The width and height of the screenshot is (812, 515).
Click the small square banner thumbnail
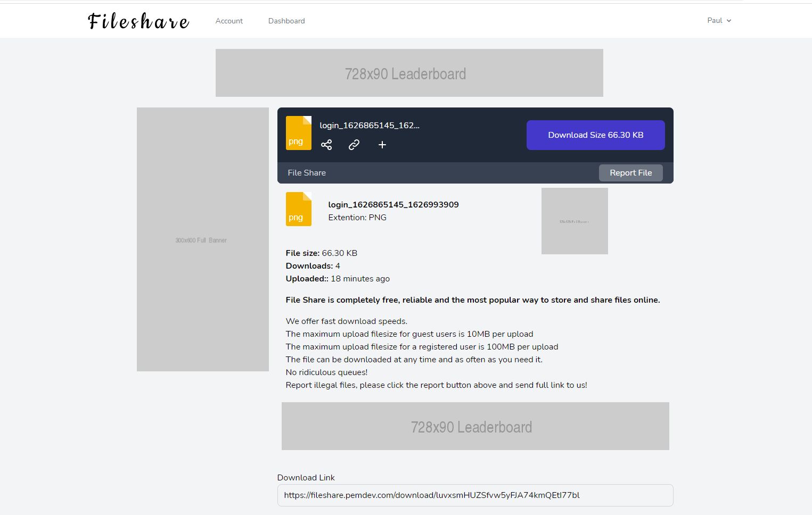click(575, 221)
